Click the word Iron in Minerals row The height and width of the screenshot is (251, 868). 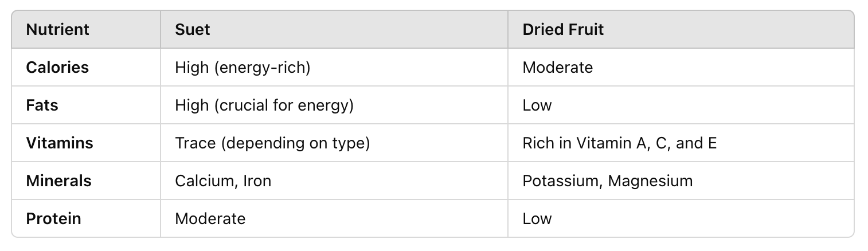[x=257, y=181]
